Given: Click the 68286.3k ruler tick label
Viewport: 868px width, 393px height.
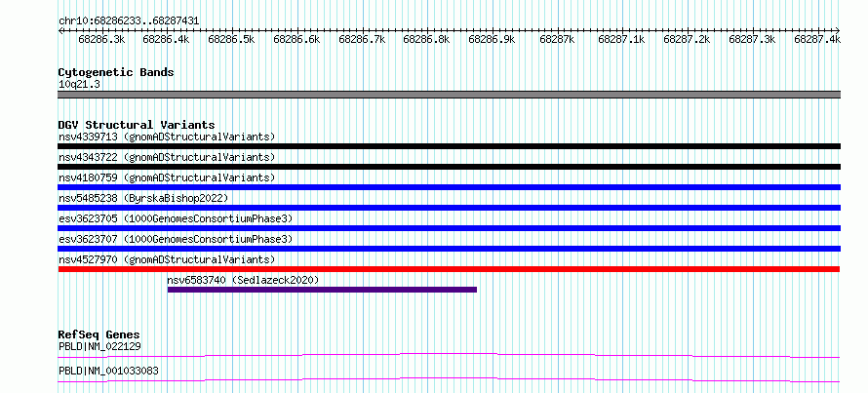Looking at the screenshot, I should (101, 39).
